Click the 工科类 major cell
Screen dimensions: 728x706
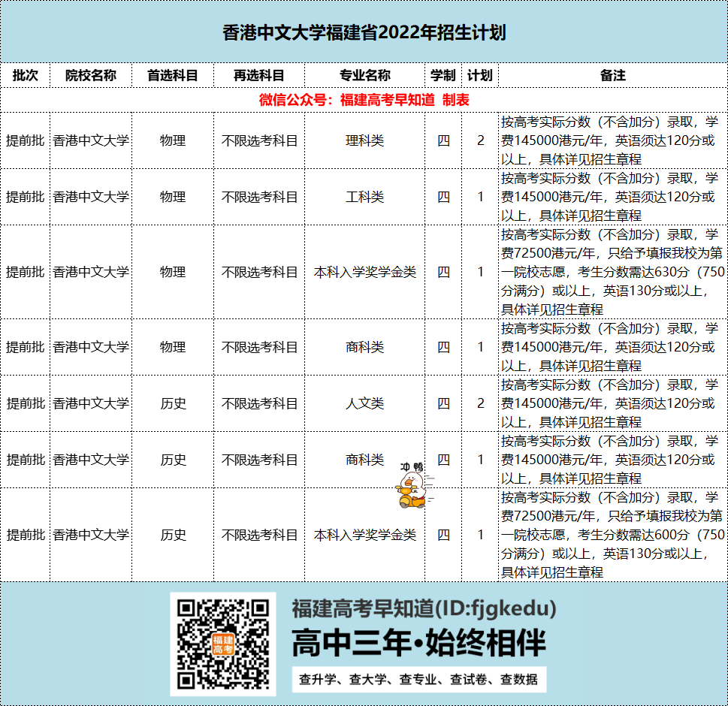coord(365,197)
